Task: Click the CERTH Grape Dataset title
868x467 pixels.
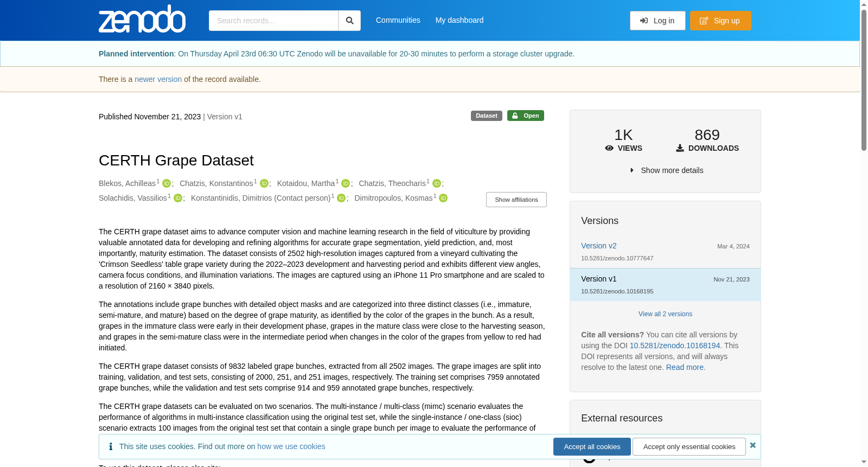Action: [x=176, y=161]
